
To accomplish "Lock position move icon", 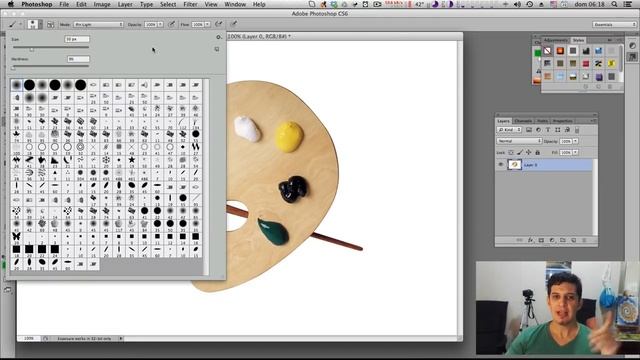I will click(x=529, y=152).
